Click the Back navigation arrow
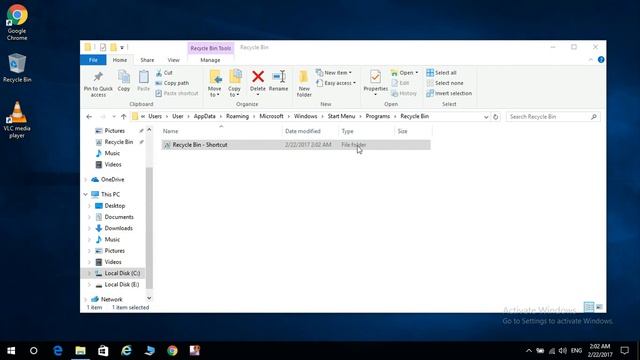Image resolution: width=640 pixels, height=360 pixels. click(89, 117)
